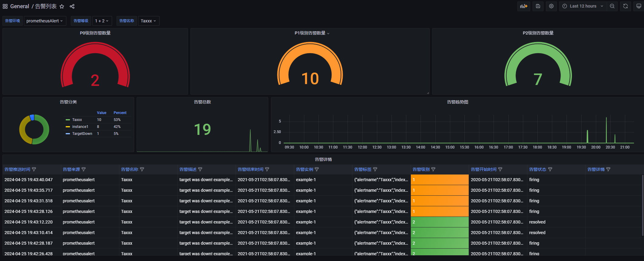Select row timestamp 2024-04-25 19:43:12.220

[x=28, y=222]
